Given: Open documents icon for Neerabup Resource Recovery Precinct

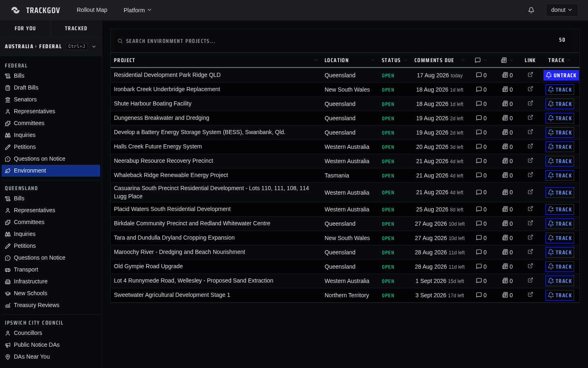Looking at the screenshot, I should pyautogui.click(x=505, y=161).
